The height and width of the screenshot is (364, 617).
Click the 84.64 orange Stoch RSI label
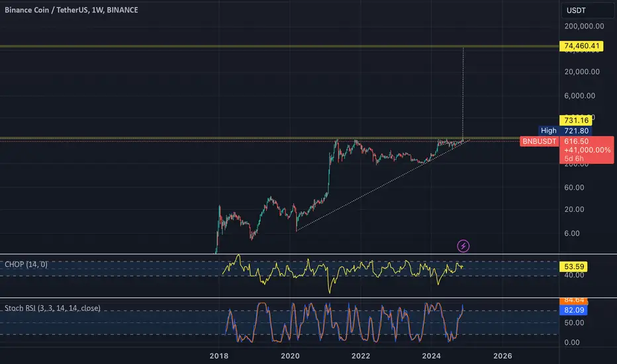click(574, 300)
